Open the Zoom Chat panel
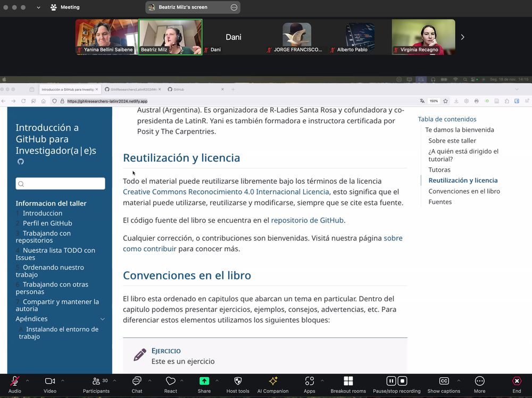Screen dimensions: 532x398 137,384
